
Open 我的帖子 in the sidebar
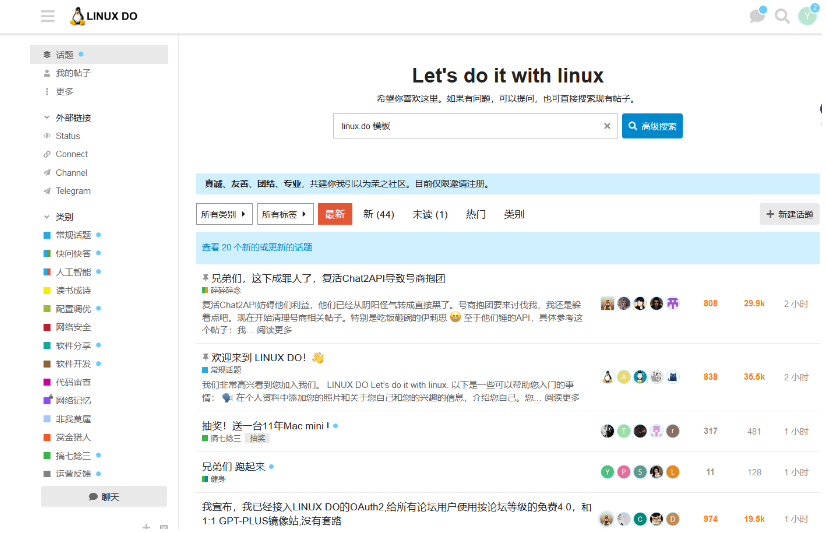72,73
